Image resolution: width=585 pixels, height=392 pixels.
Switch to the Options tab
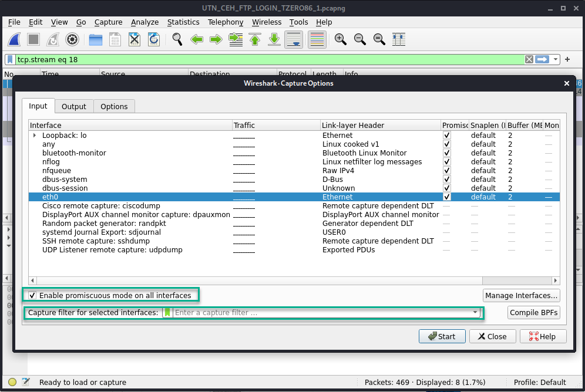(x=114, y=107)
